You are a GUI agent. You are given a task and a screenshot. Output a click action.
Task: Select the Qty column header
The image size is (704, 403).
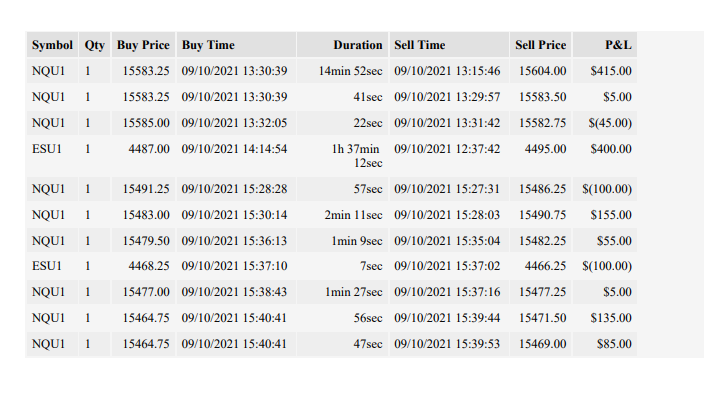pos(95,45)
